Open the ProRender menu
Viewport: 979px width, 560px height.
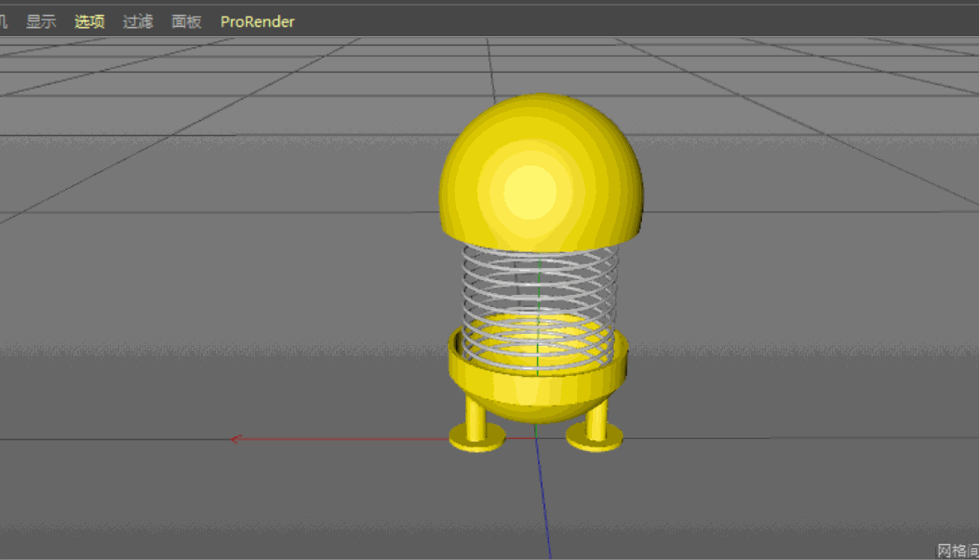click(257, 21)
